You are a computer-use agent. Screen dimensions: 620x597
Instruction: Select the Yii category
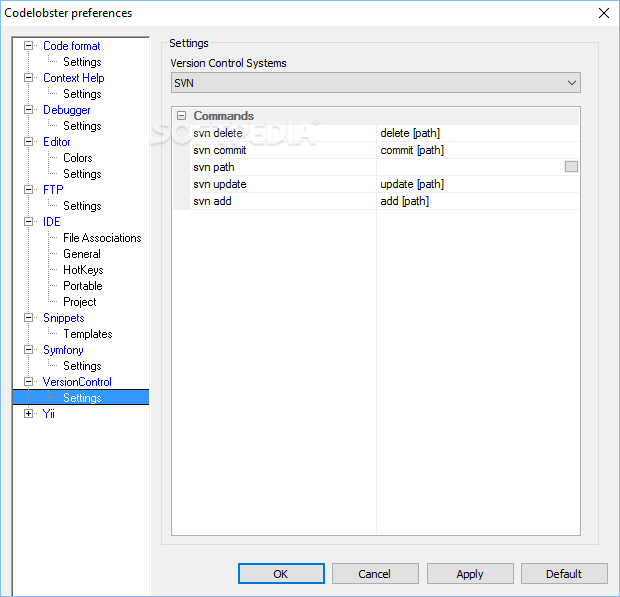click(x=48, y=414)
